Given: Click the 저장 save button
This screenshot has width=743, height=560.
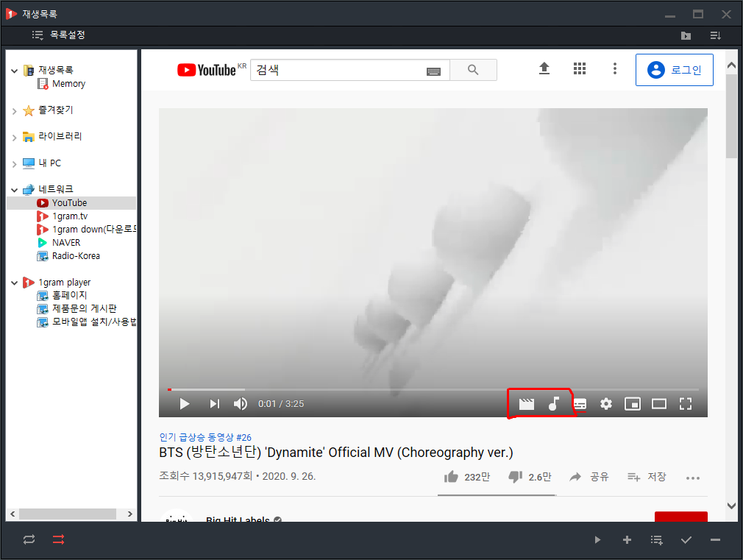Looking at the screenshot, I should tap(647, 477).
